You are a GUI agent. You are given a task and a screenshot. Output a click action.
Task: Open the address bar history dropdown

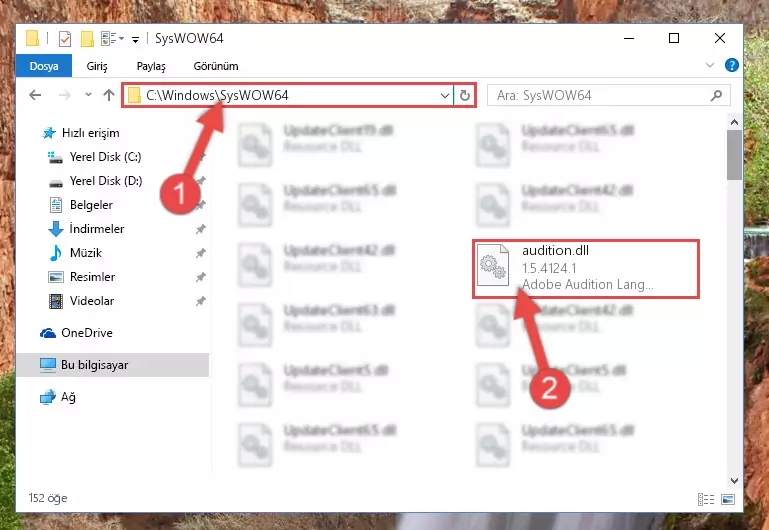pyautogui.click(x=444, y=95)
